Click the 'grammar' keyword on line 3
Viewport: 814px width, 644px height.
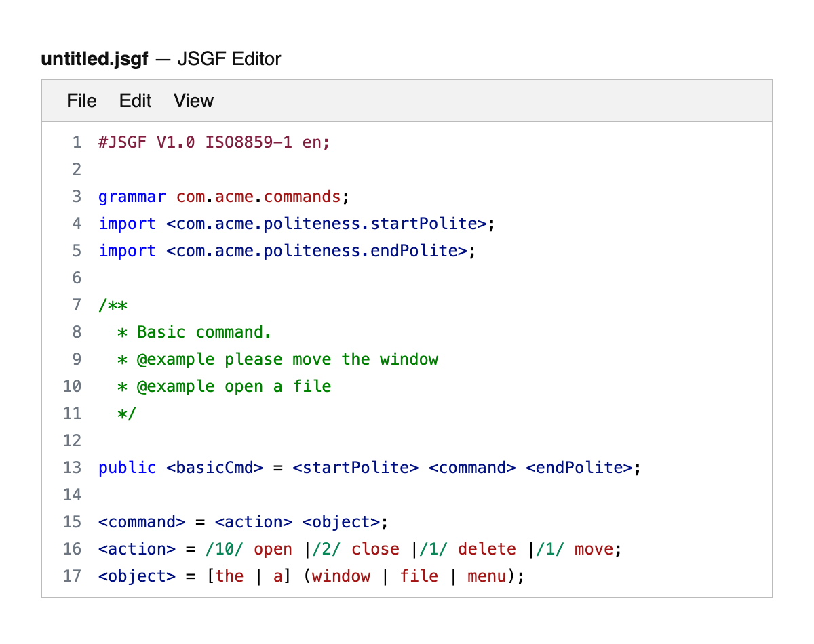132,197
